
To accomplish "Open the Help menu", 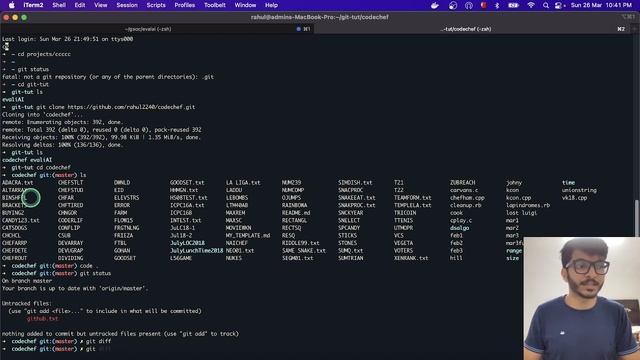I will (271, 5).
